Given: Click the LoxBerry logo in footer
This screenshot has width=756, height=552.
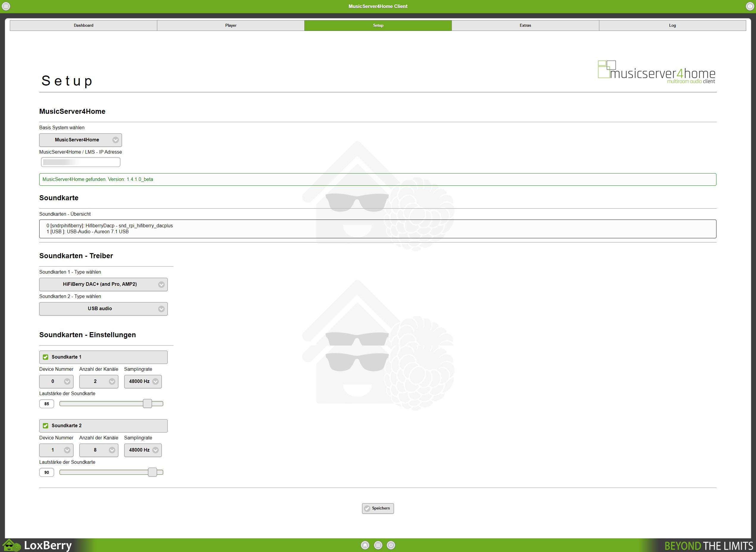Looking at the screenshot, I should coord(37,545).
